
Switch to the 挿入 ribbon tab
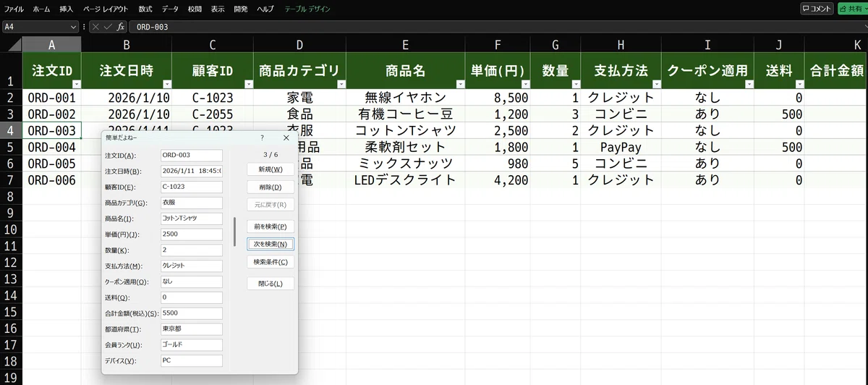pyautogui.click(x=67, y=9)
